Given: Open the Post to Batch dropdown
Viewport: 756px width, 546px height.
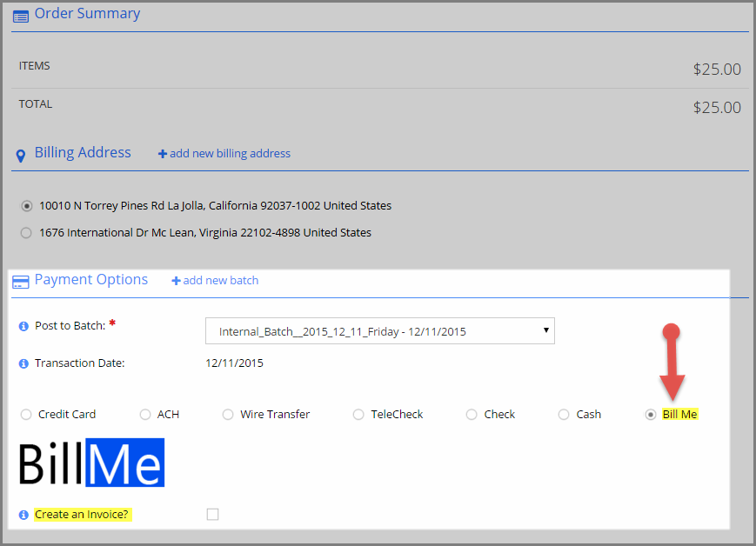Looking at the screenshot, I should [x=380, y=330].
